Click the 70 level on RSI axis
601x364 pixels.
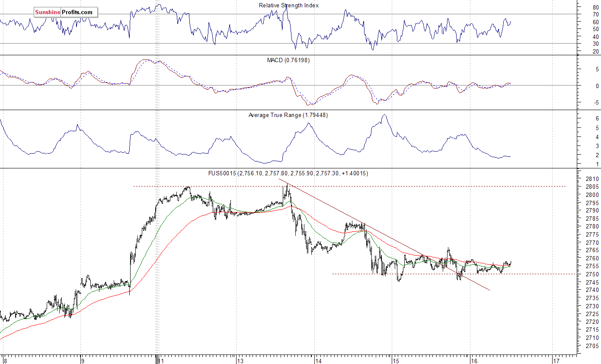pos(595,14)
